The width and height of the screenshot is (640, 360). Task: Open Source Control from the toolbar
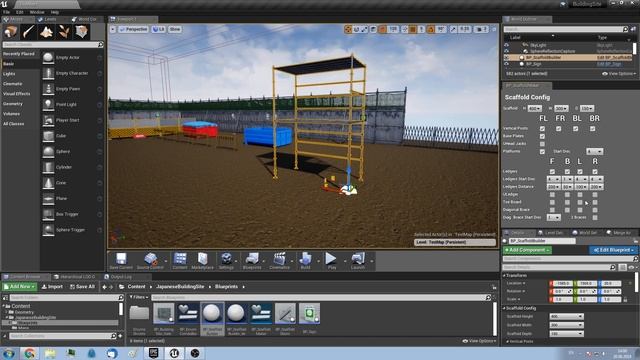pyautogui.click(x=150, y=261)
